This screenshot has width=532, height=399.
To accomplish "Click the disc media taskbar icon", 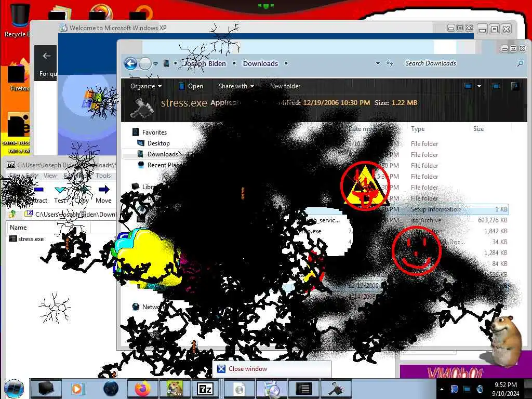I will click(x=271, y=389).
